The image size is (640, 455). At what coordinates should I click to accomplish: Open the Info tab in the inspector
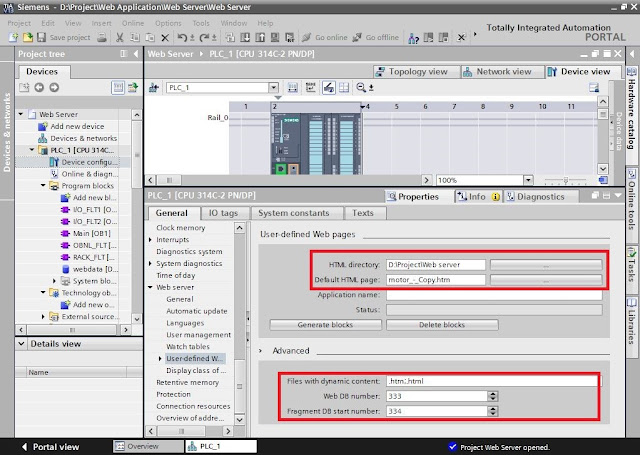click(x=478, y=197)
